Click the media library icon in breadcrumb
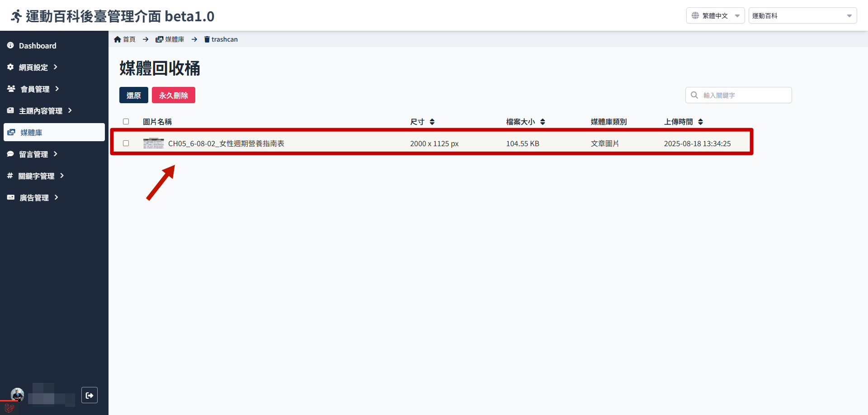868x415 pixels. point(159,39)
